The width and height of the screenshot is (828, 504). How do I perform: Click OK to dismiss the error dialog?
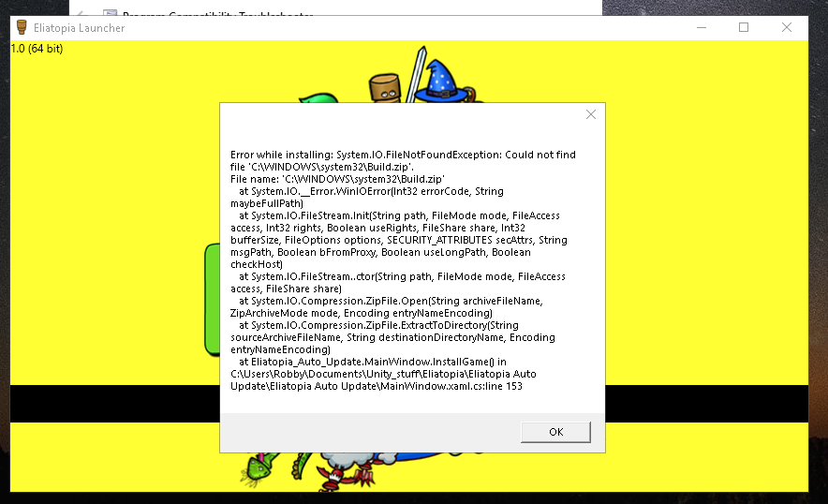pos(555,432)
